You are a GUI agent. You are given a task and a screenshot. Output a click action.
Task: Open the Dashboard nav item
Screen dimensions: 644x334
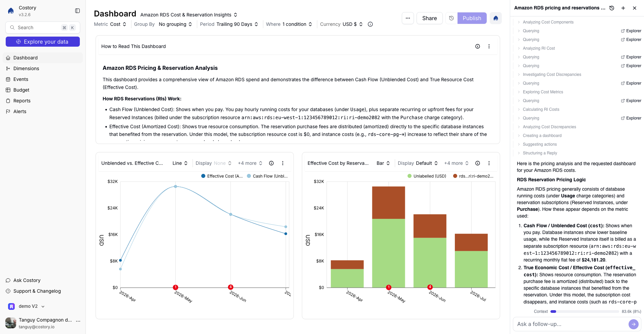click(x=43, y=58)
